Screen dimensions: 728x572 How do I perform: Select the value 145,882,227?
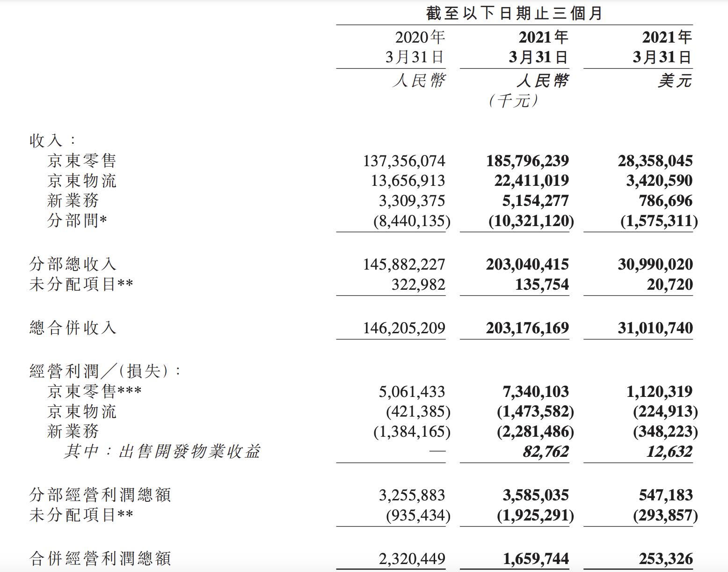(404, 264)
